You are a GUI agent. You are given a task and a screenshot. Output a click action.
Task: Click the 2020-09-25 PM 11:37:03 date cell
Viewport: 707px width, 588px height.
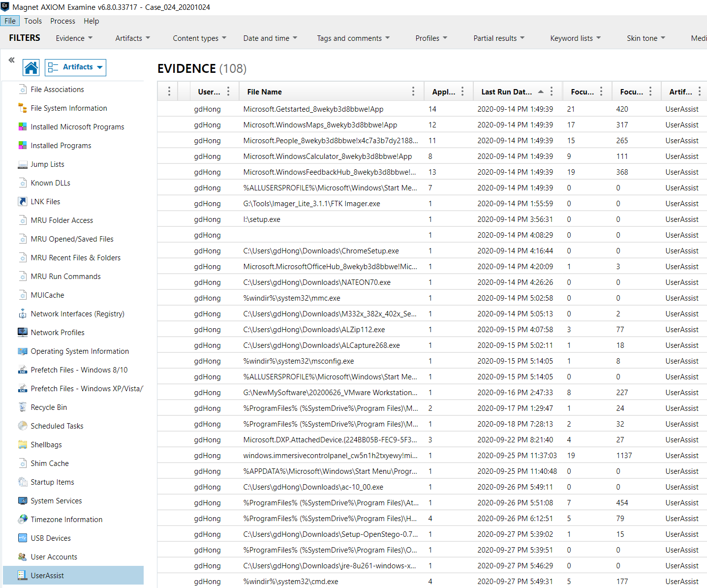pyautogui.click(x=517, y=456)
